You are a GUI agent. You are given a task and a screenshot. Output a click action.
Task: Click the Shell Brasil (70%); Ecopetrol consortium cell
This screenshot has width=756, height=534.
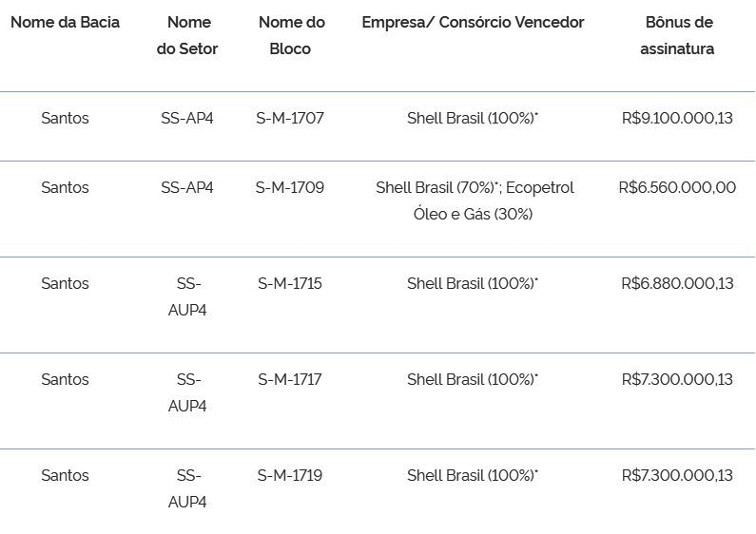(x=475, y=200)
